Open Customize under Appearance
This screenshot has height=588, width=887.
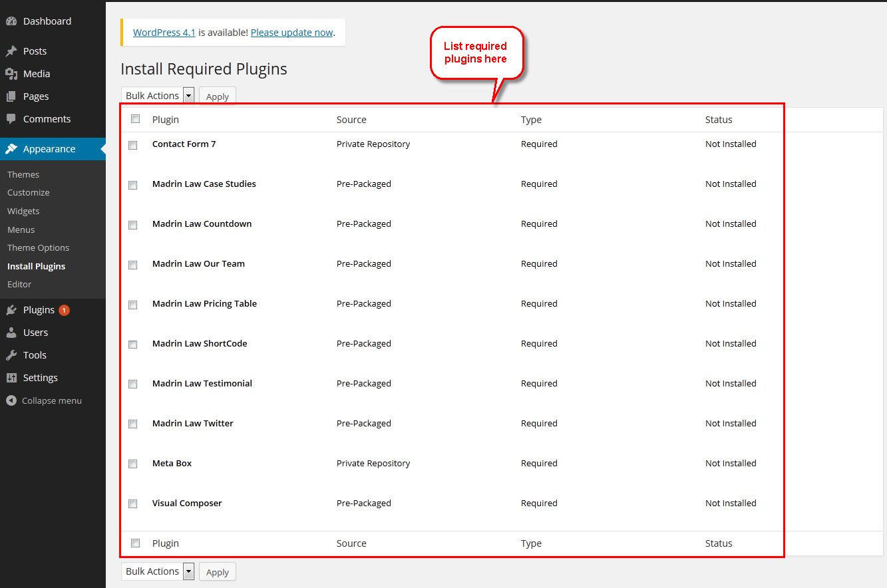(29, 192)
